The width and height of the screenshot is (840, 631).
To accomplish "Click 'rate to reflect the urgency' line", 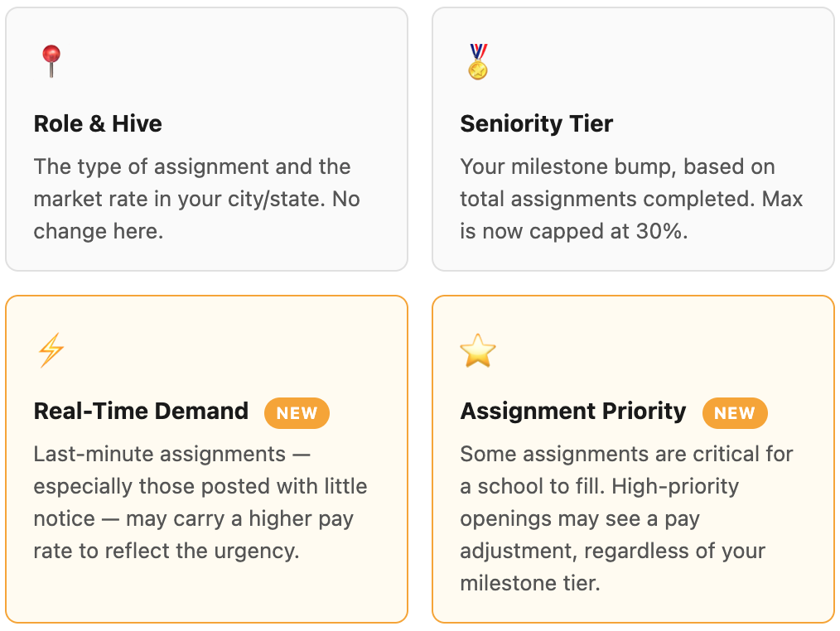I will coord(166,551).
